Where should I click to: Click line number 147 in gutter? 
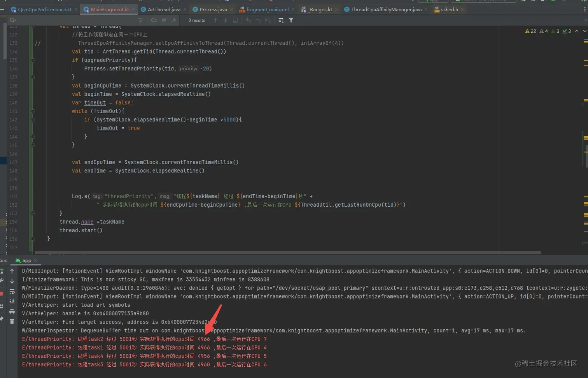(x=13, y=162)
